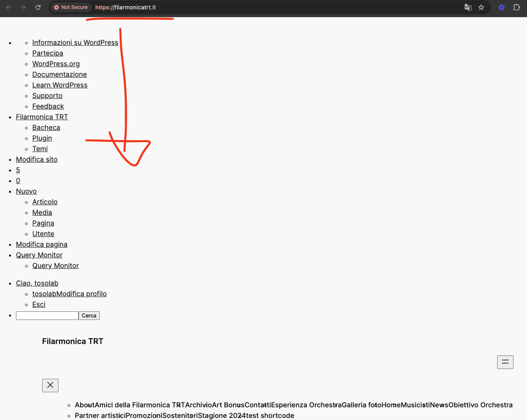Open the Documentazione link
This screenshot has width=527, height=420.
pyautogui.click(x=60, y=74)
